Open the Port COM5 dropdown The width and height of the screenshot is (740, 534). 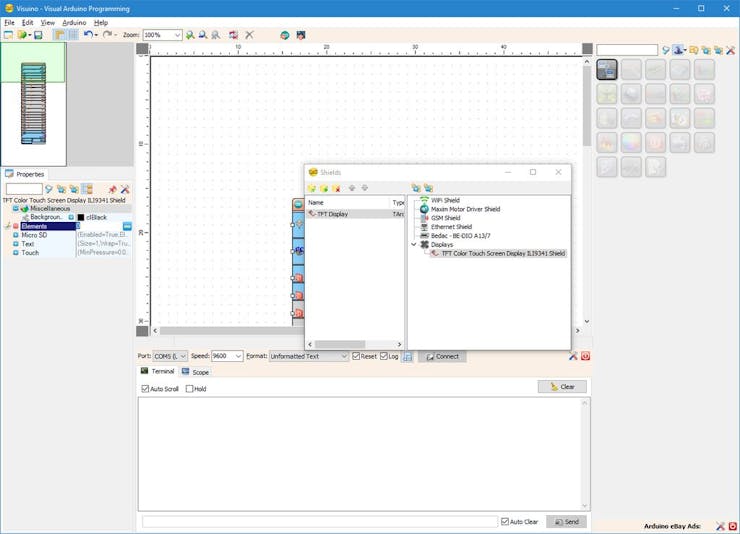click(183, 356)
